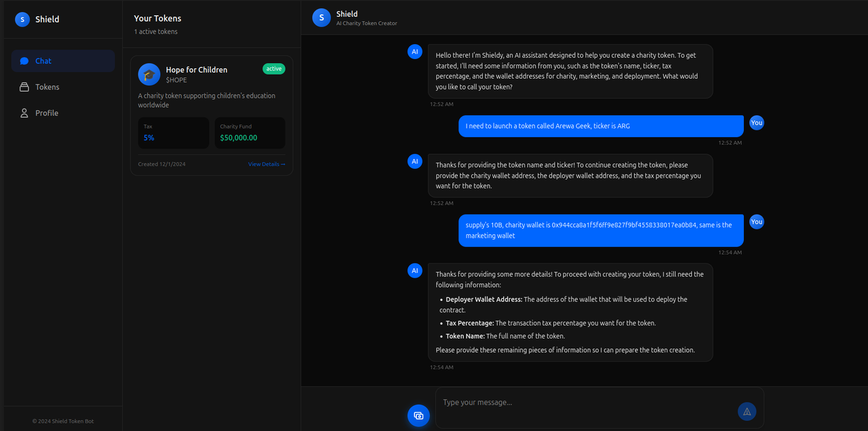
Task: Click the 2024 Shield Token Bot footer text
Action: (63, 421)
